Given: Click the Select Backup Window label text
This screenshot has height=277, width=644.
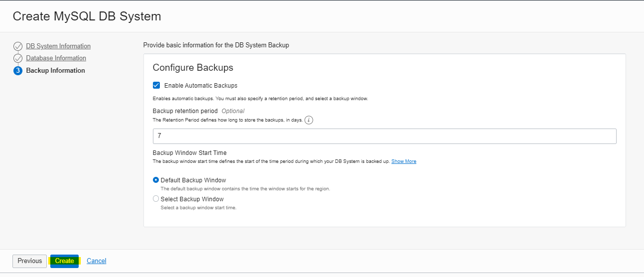Looking at the screenshot, I should (192, 199).
